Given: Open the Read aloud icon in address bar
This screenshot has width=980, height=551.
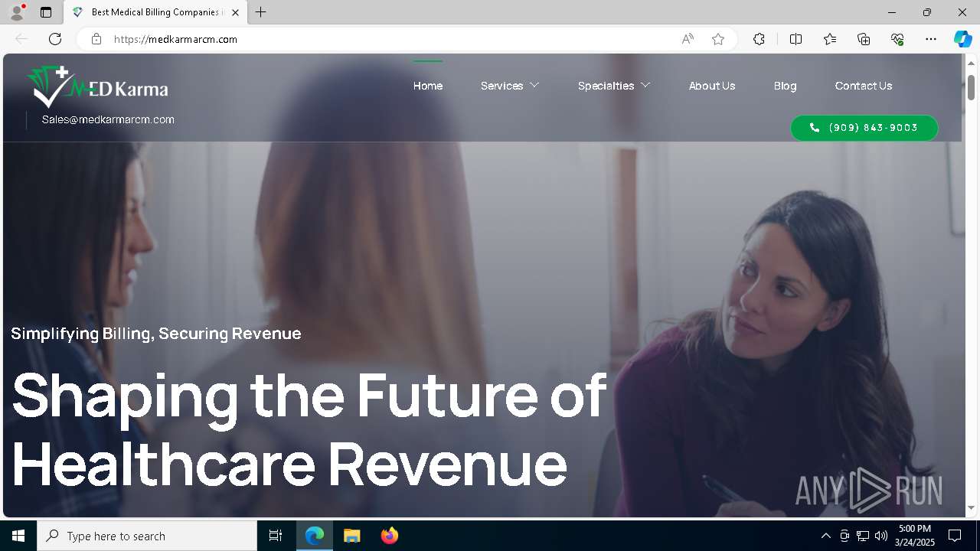Looking at the screenshot, I should point(688,39).
